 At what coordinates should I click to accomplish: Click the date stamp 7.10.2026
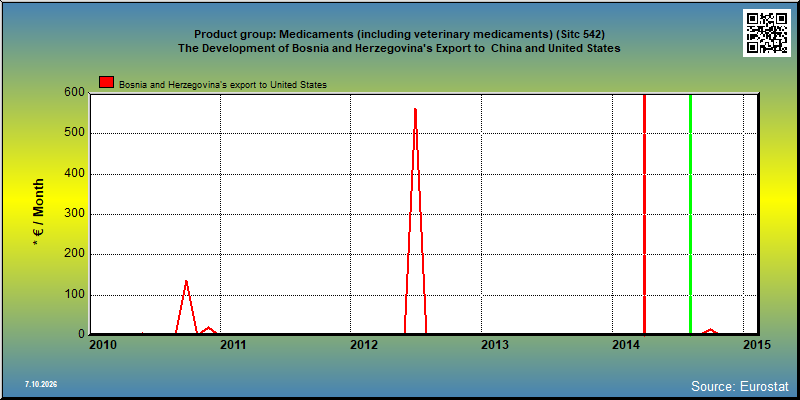[x=41, y=384]
